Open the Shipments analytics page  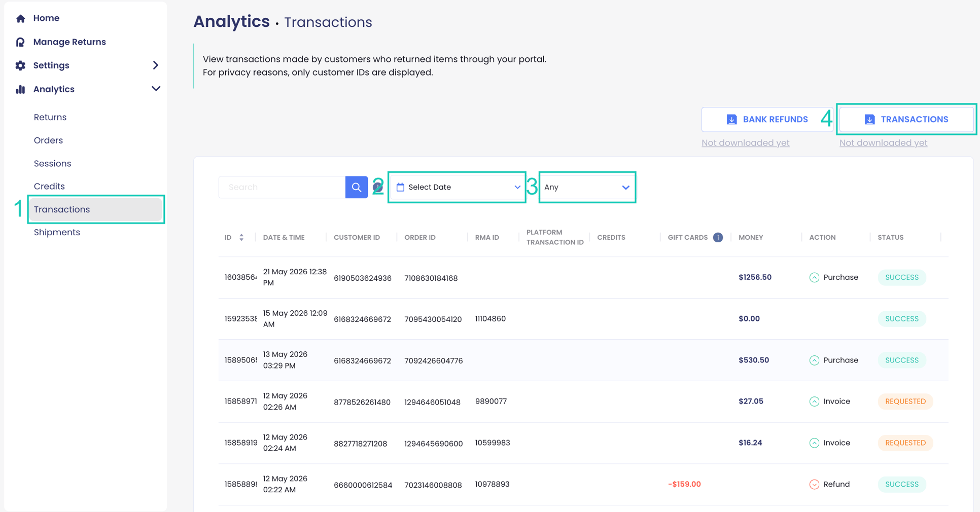click(57, 232)
